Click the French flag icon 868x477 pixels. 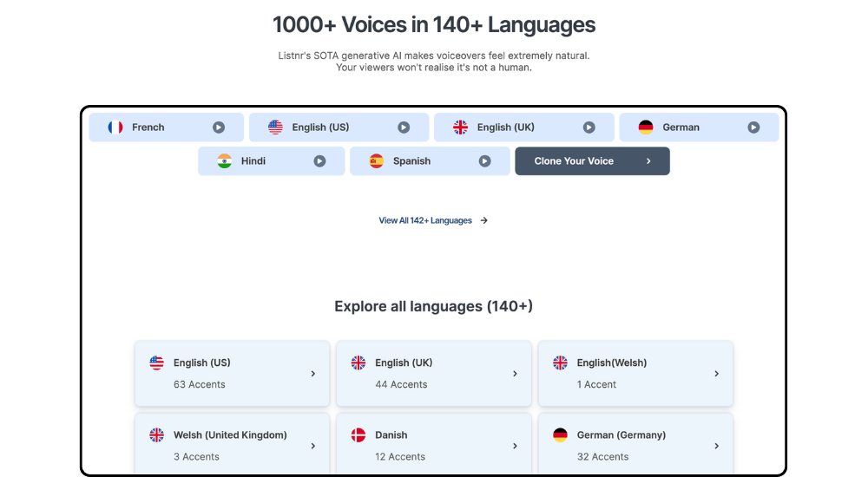pos(115,127)
